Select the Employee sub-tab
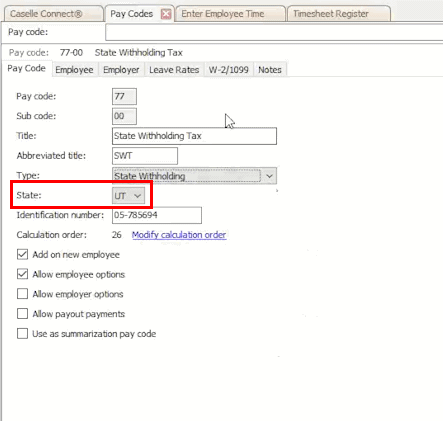 pyautogui.click(x=74, y=70)
